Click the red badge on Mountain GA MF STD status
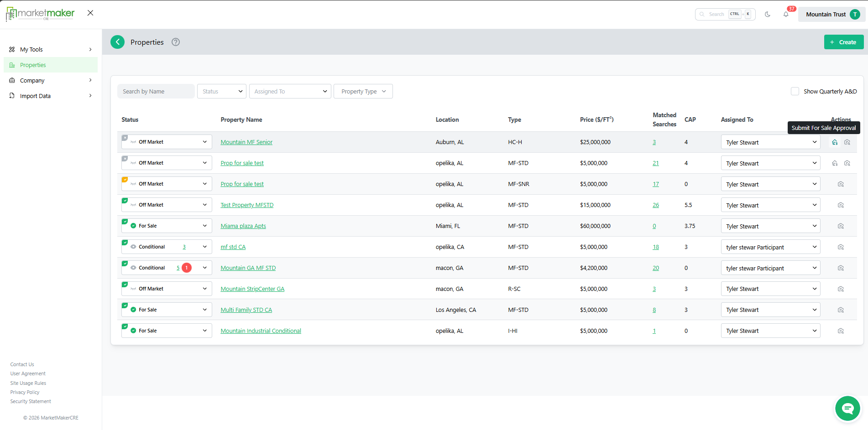868x430 pixels. tap(187, 268)
